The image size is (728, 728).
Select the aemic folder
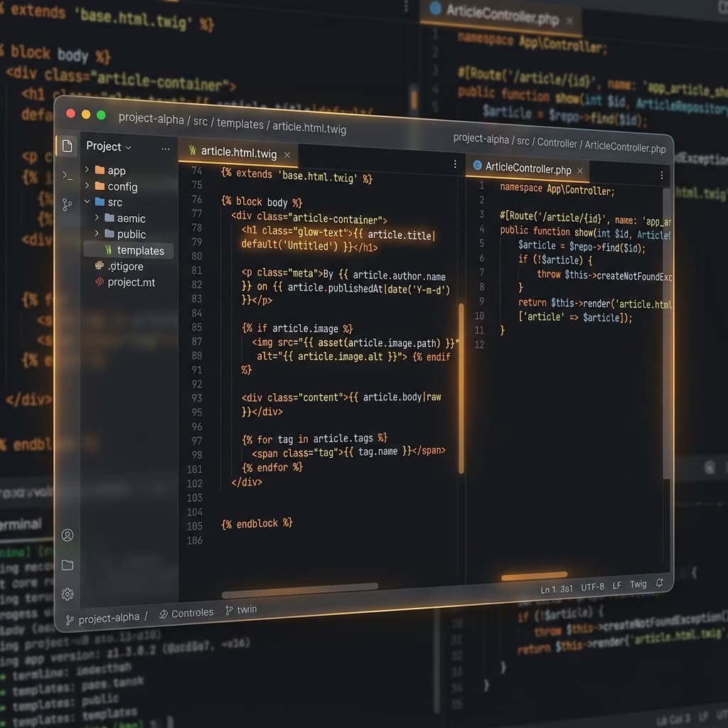click(x=125, y=218)
